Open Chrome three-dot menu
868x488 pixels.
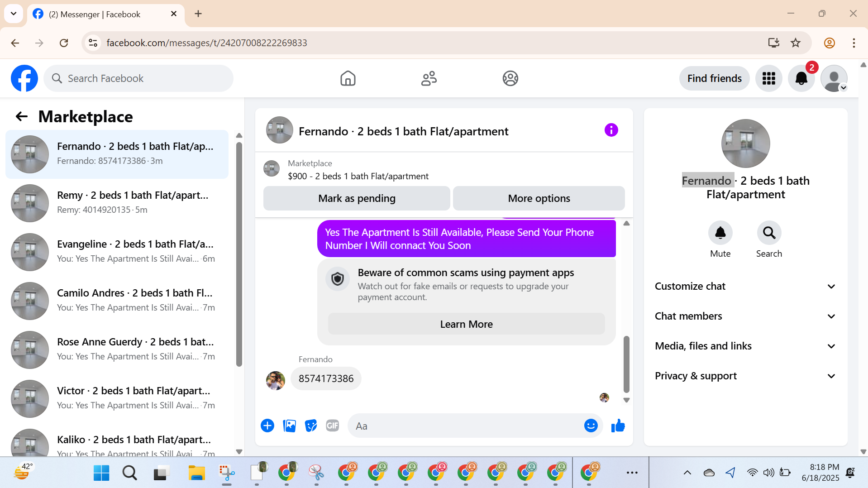854,43
